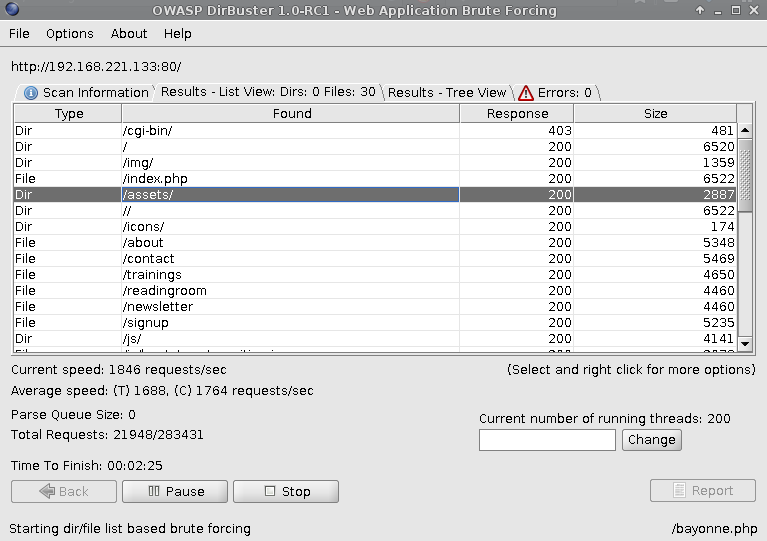The image size is (767, 541).
Task: Open the About menu
Action: (129, 34)
